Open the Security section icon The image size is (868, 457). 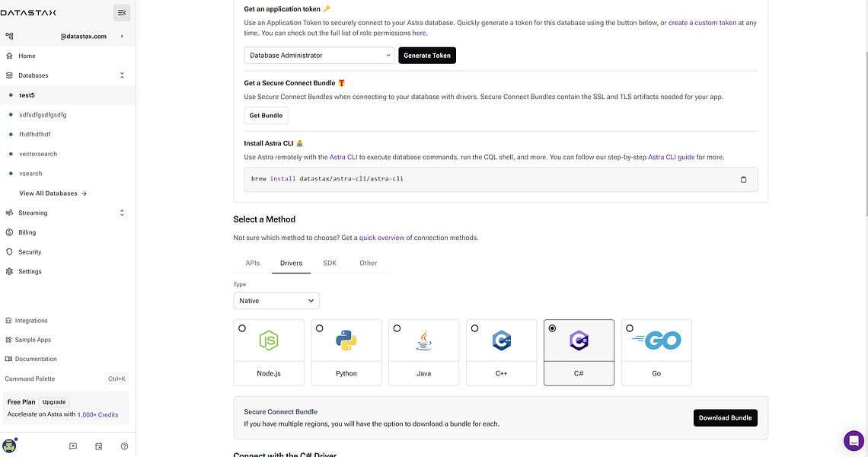pyautogui.click(x=9, y=251)
